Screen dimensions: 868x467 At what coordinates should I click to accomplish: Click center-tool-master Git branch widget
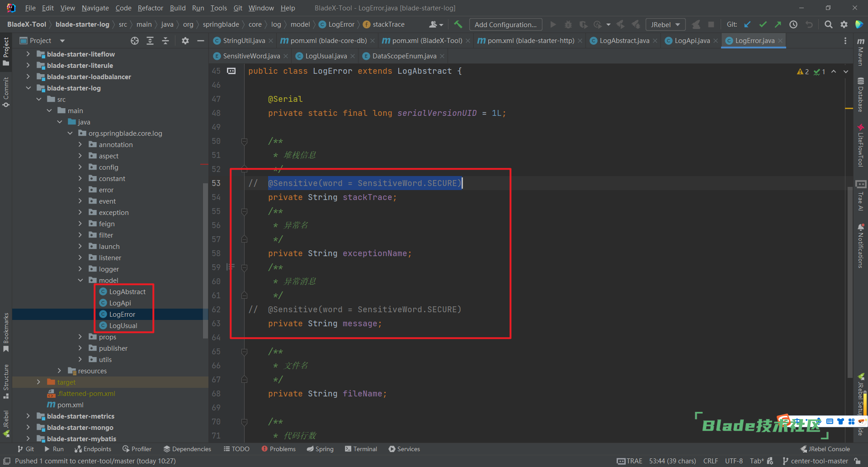tap(816, 461)
